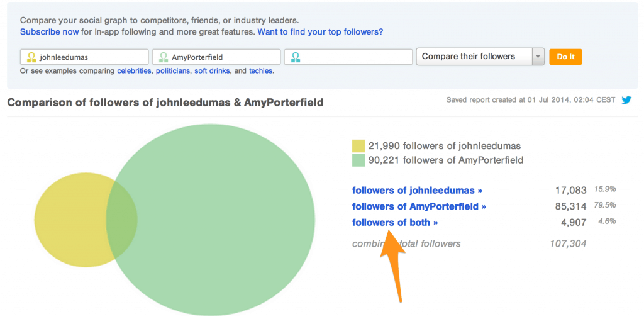Open the dropdown arrow next to Compare their followers
Viewport: 644px width, 319px height.
[538, 57]
